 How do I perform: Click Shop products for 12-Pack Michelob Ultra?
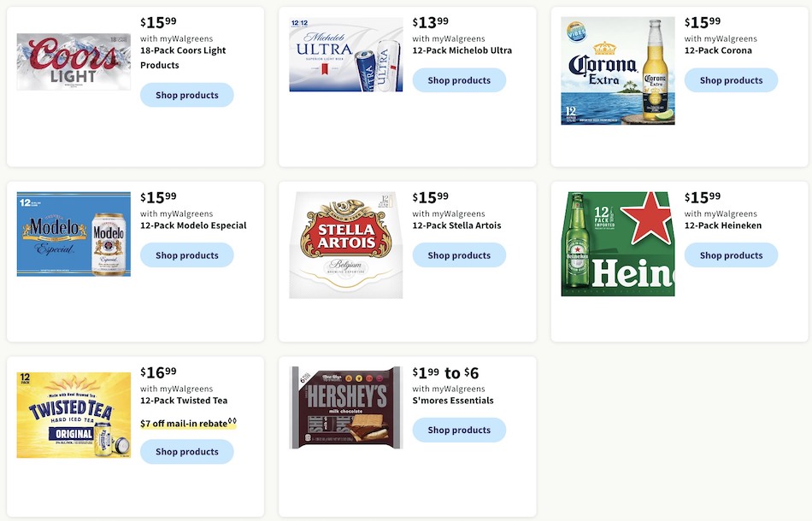pyautogui.click(x=459, y=79)
